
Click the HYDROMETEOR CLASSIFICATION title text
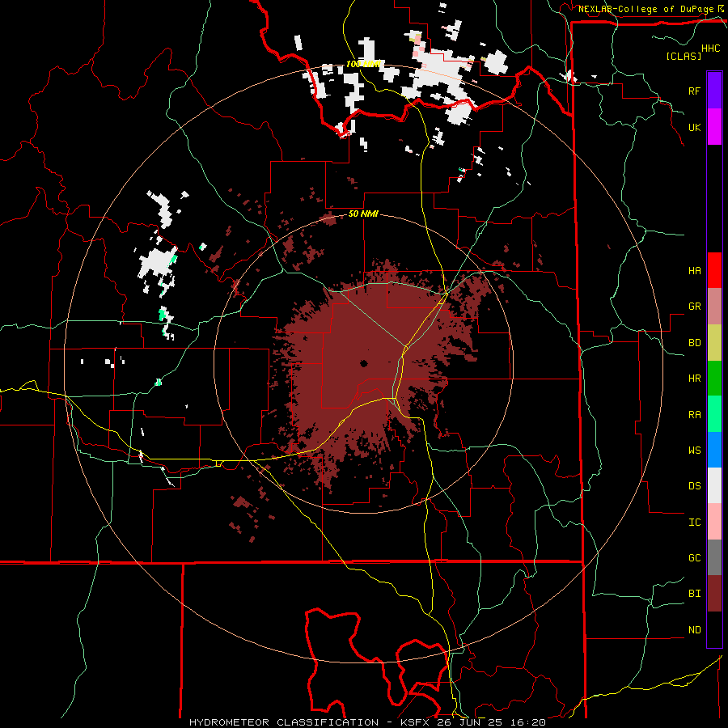pos(284,722)
